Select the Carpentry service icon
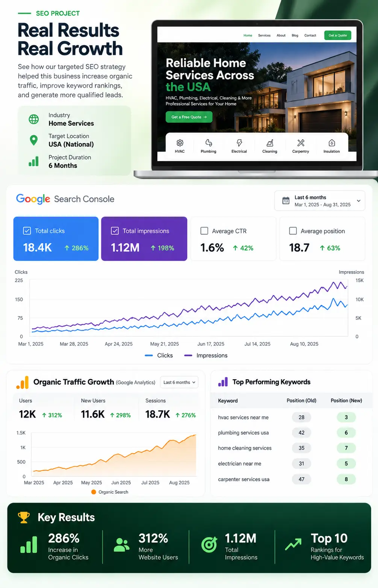 [x=301, y=143]
